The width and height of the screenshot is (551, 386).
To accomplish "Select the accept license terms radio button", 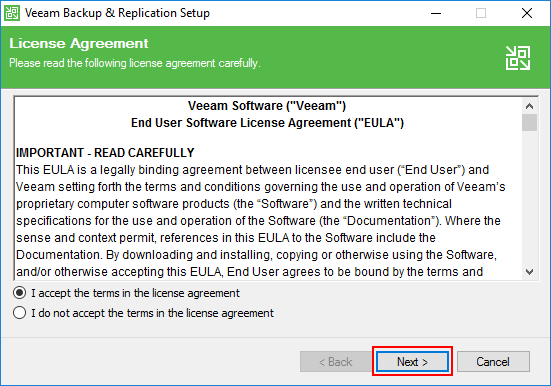I will [x=19, y=293].
